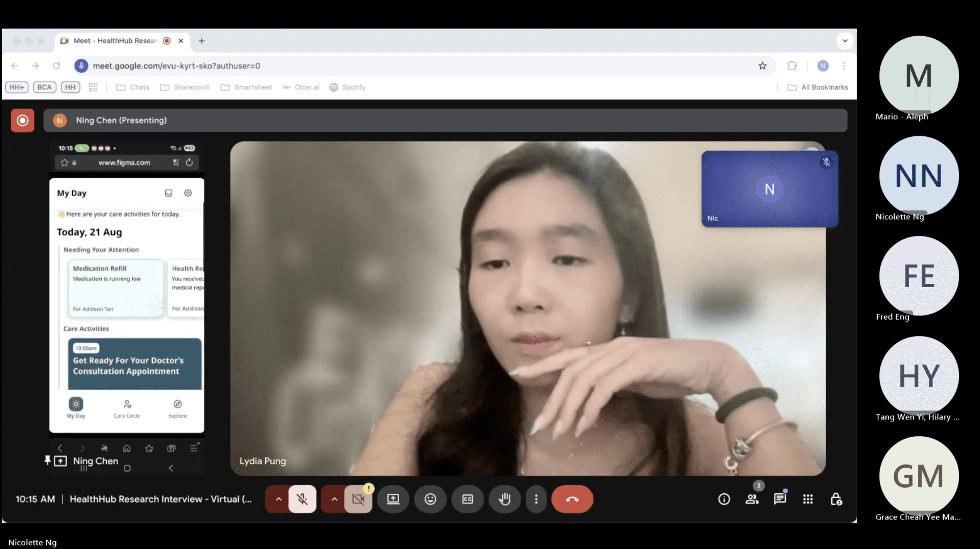The width and height of the screenshot is (980, 549).
Task: Open the tab search dropdown arrow
Action: [x=845, y=41]
